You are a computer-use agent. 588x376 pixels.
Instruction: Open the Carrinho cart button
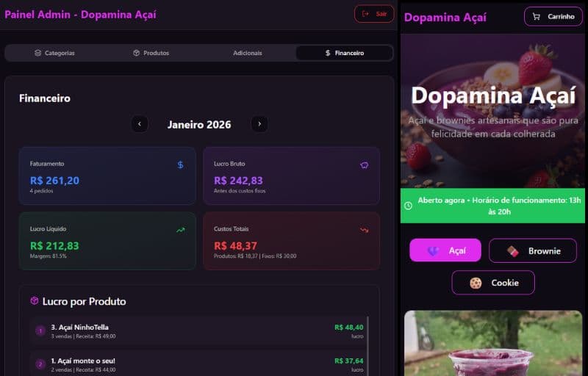553,16
